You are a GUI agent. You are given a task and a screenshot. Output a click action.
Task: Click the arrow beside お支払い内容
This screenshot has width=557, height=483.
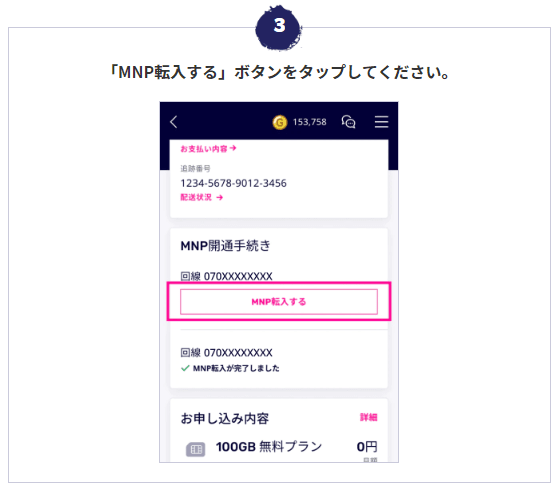(x=233, y=148)
